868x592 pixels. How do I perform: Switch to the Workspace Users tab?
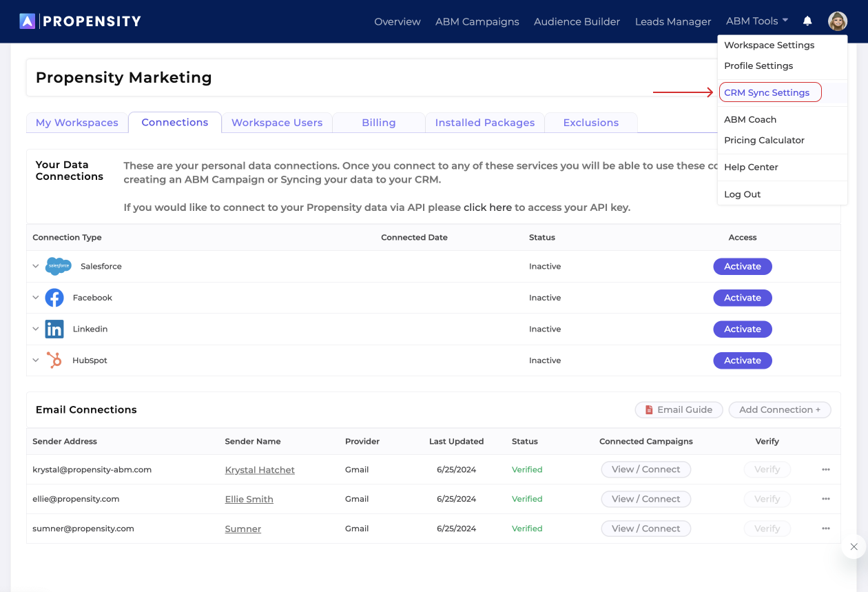(x=277, y=122)
